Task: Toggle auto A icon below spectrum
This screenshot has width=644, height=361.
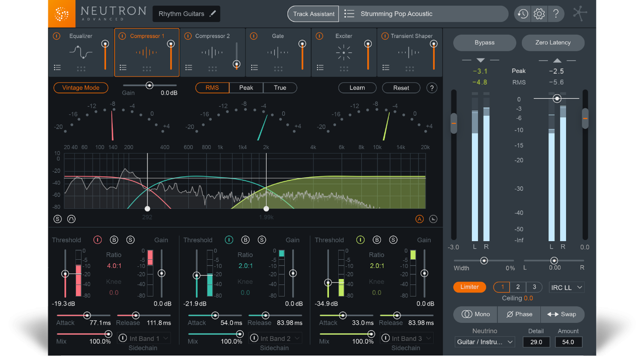Action: coord(420,219)
